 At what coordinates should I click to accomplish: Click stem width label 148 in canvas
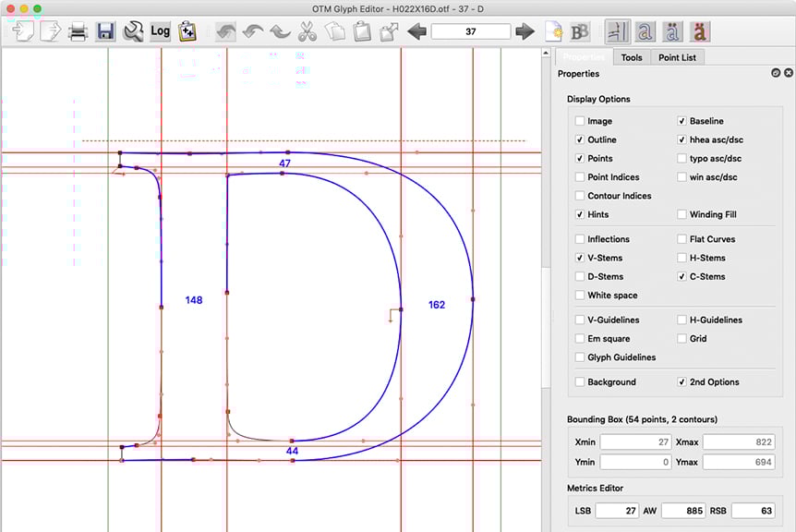pyautogui.click(x=193, y=300)
